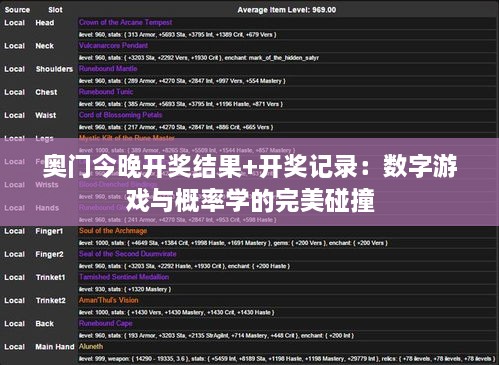Open the Runebound Mantle item link
This screenshot has height=365, width=499.
(x=108, y=68)
